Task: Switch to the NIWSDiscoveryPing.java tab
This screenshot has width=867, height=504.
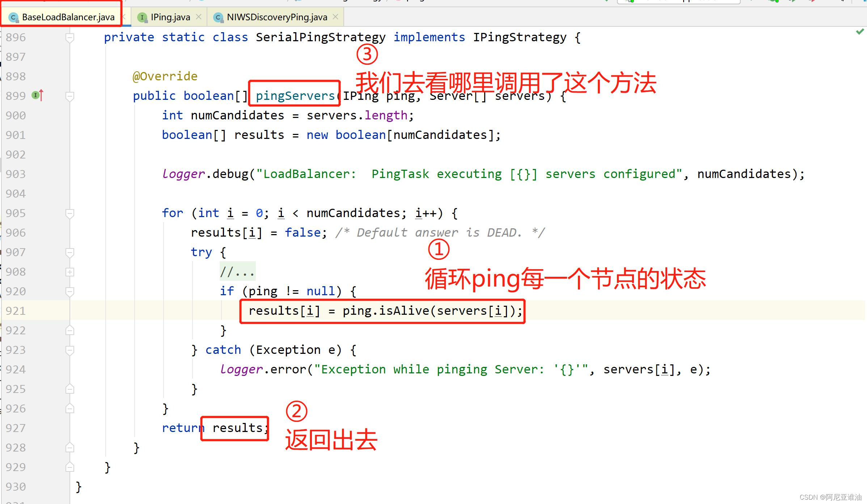Action: pos(277,17)
